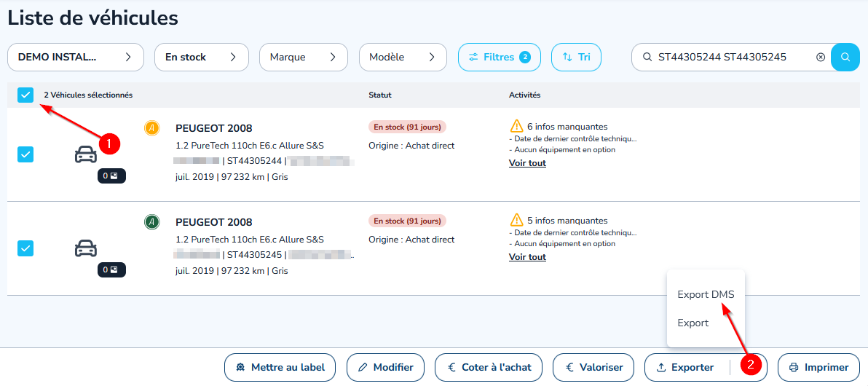Click the 2 Véhicules sélectionnés label
Viewport: 868px width, 386px height.
pyautogui.click(x=89, y=95)
